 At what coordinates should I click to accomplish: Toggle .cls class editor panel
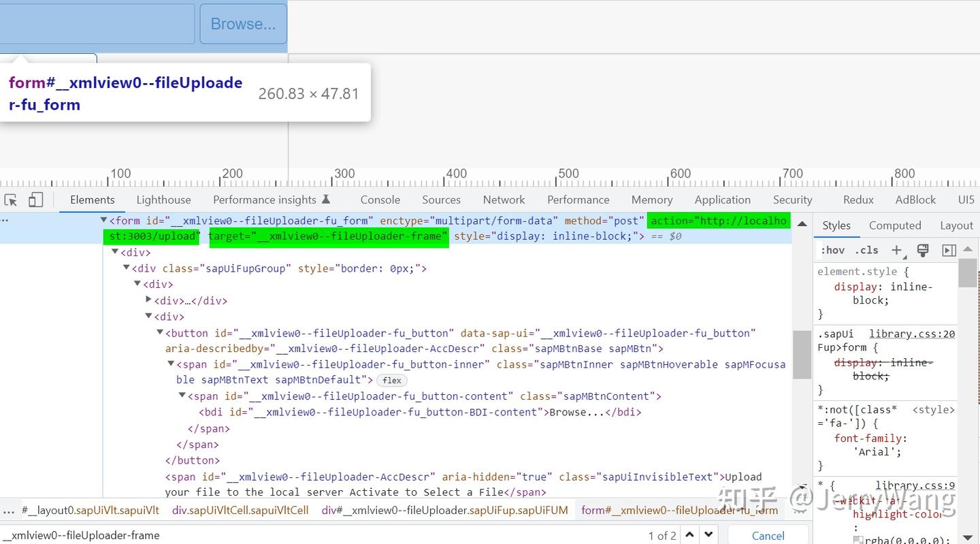click(x=867, y=251)
